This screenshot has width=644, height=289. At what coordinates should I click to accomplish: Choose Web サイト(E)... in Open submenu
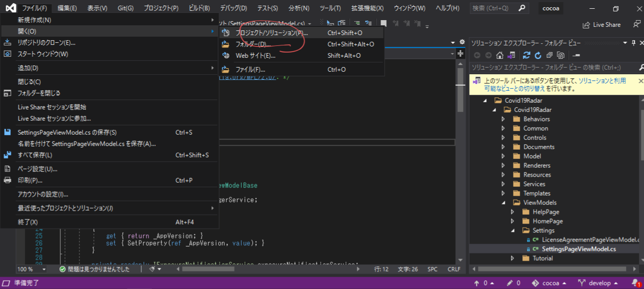click(x=301, y=55)
